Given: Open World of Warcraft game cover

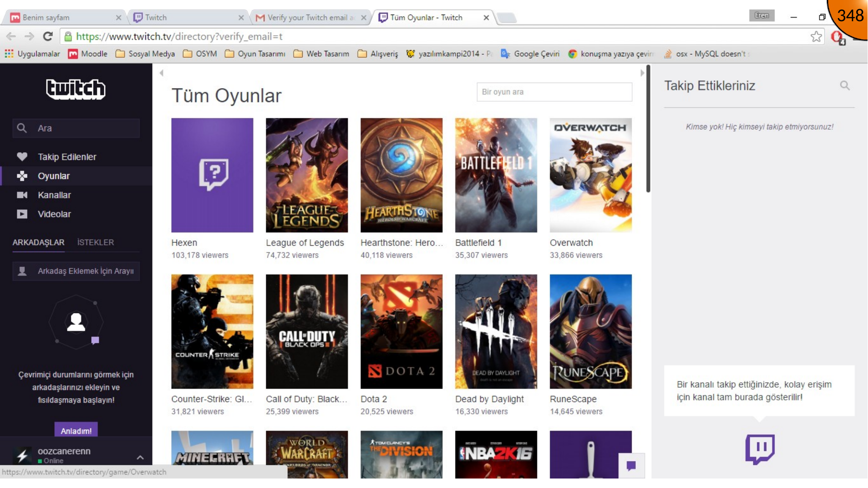Looking at the screenshot, I should click(x=307, y=454).
